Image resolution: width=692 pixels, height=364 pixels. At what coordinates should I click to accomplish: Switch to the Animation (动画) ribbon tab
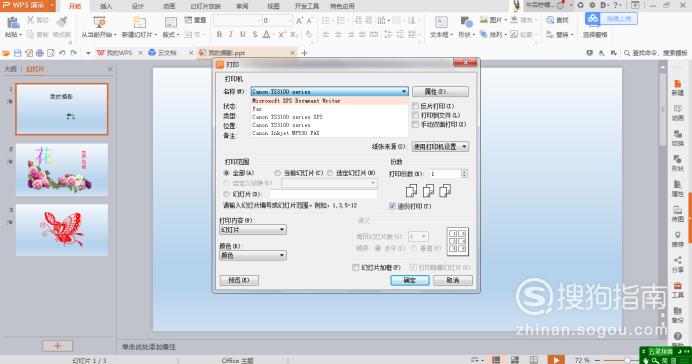point(169,6)
